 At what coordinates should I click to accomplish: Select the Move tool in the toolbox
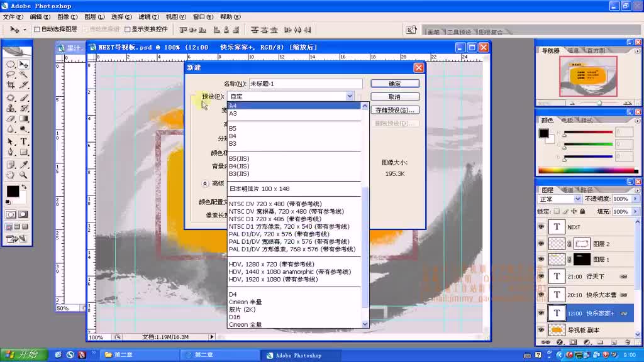click(24, 64)
